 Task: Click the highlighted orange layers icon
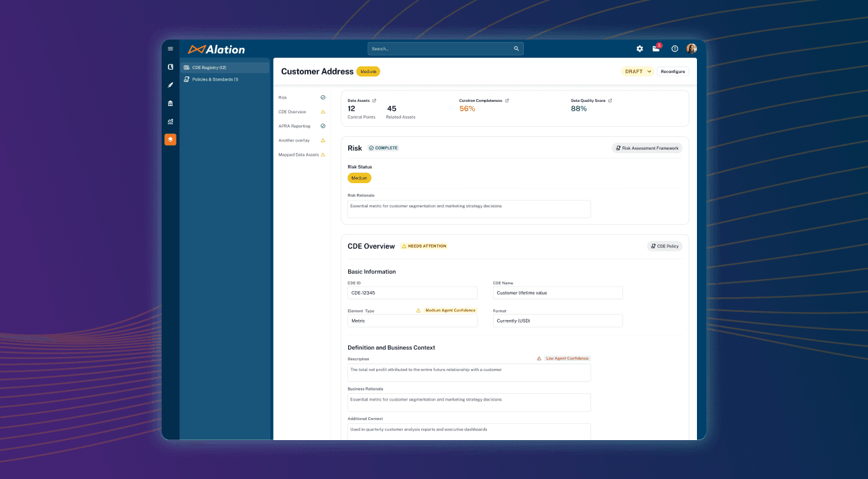[x=170, y=140]
